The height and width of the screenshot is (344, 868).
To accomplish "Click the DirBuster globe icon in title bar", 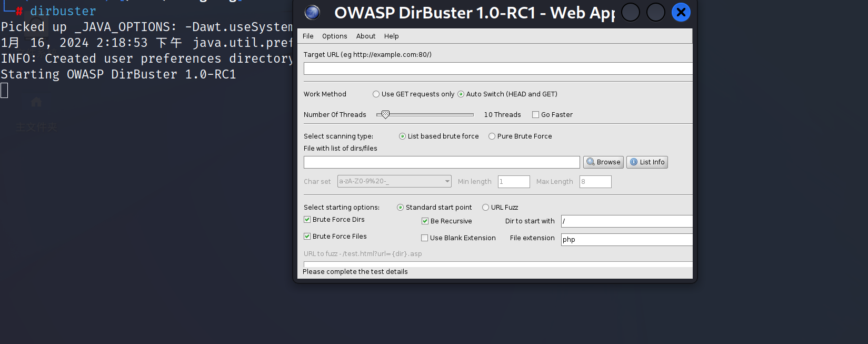I will click(x=312, y=12).
